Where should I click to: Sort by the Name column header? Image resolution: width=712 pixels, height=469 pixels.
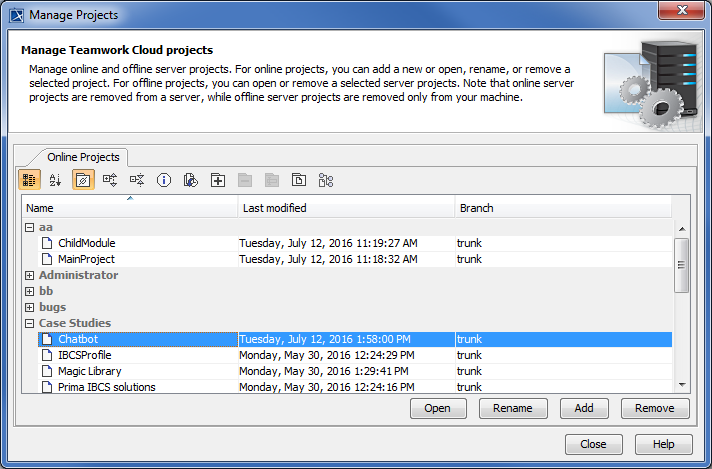tap(129, 207)
